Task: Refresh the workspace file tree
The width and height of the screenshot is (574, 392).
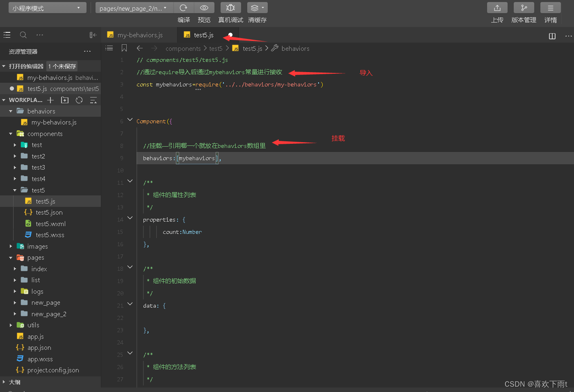Action: pos(79,100)
